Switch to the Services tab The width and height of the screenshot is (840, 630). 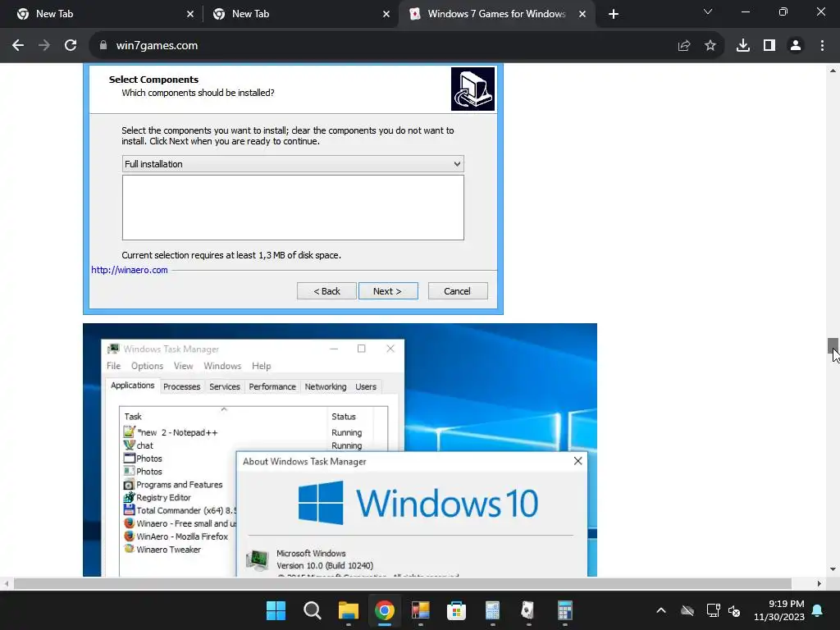[225, 387]
